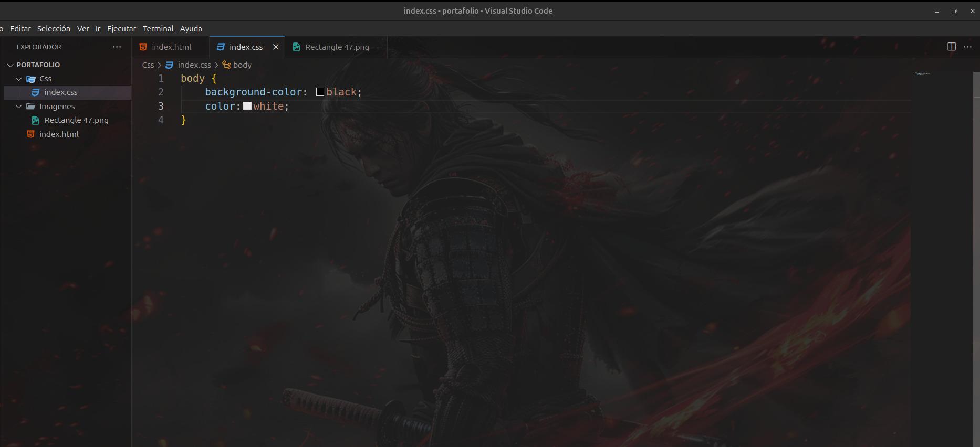The image size is (980, 447).
Task: Collapse the PORTAFOLIO root folder
Action: point(10,65)
